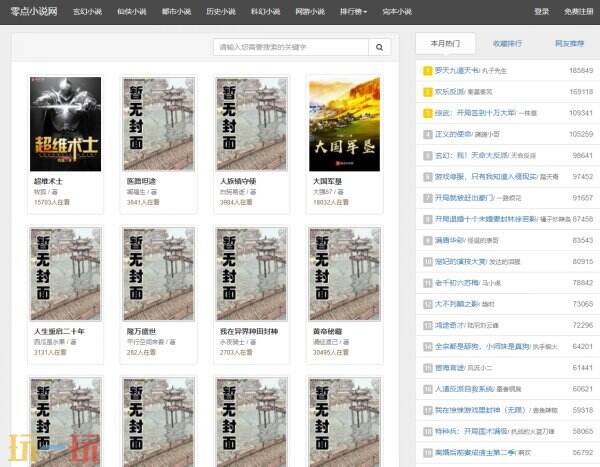Image resolution: width=600 pixels, height=467 pixels.
Task: Open the 排行榜 dropdown menu
Action: coord(353,12)
